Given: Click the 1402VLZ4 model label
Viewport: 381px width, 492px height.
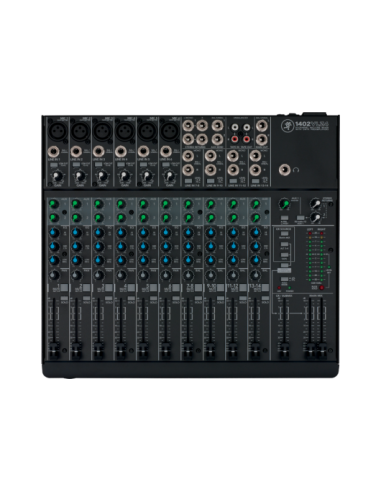Looking at the screenshot, I should coord(312,123).
